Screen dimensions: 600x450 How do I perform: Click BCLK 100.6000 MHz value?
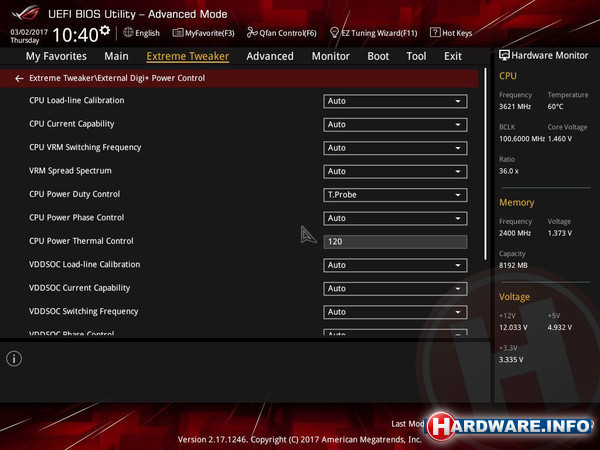[522, 139]
